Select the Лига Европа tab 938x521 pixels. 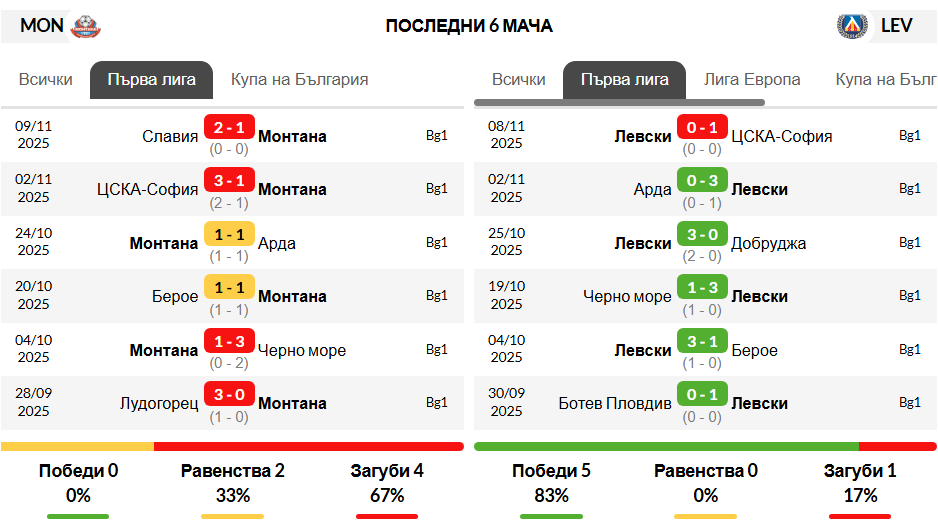[751, 80]
